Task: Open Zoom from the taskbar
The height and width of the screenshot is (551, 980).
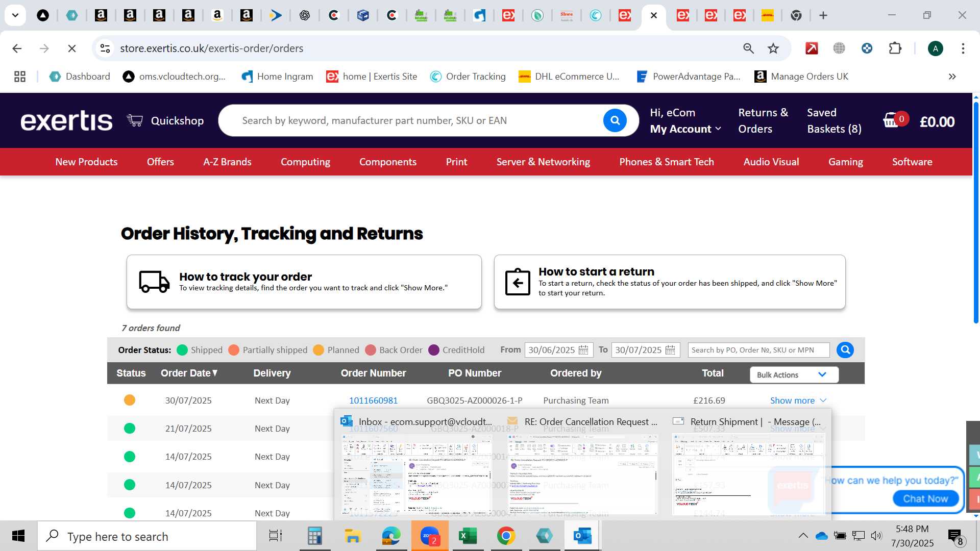Action: (430, 536)
